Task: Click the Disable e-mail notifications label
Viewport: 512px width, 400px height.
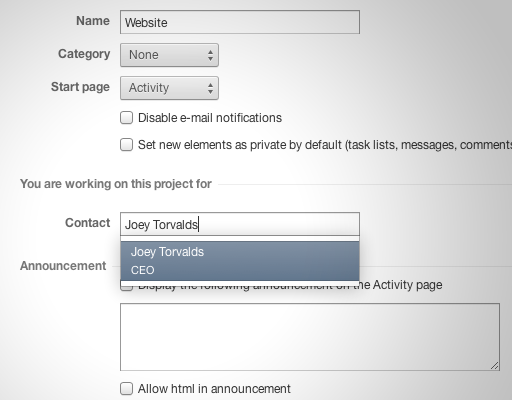Action: point(210,118)
